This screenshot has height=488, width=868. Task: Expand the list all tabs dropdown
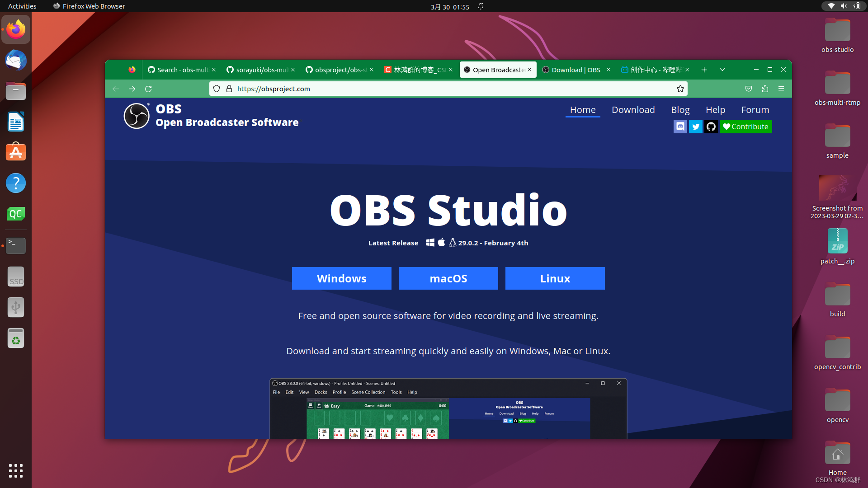click(722, 70)
